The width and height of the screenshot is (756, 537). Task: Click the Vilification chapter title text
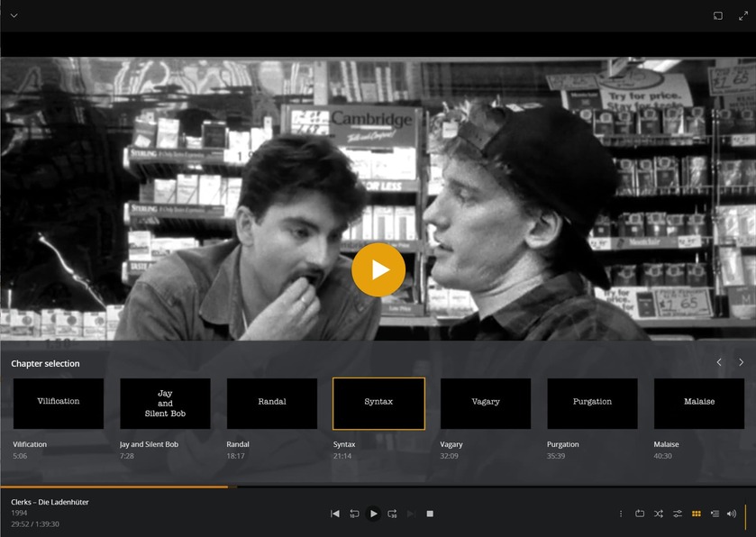point(30,444)
